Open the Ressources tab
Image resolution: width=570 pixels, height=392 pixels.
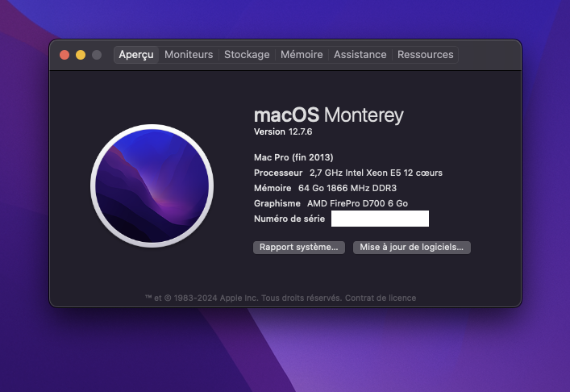(x=426, y=55)
